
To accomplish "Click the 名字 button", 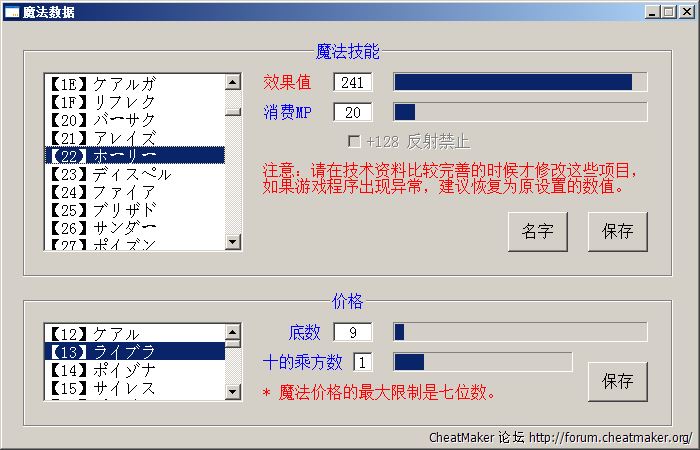I will point(537,231).
